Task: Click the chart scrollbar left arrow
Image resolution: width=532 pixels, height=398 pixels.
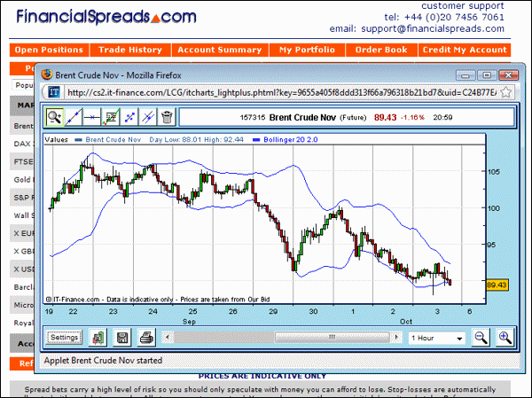Action: click(167, 337)
